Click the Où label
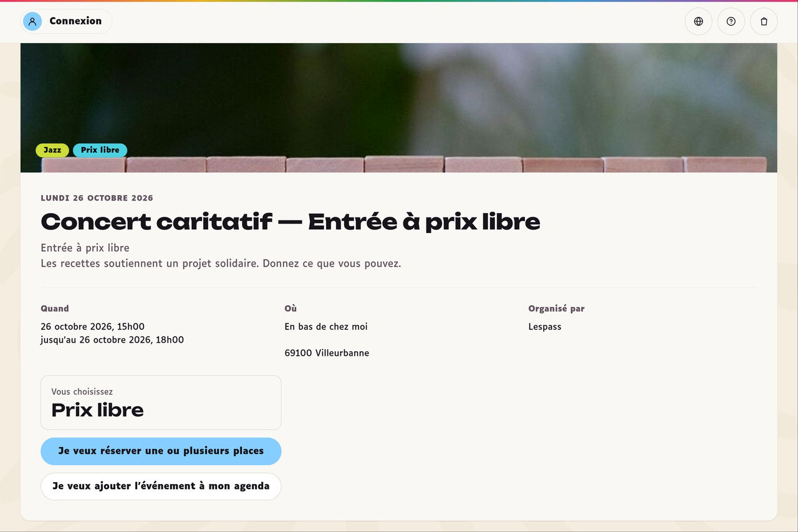The image size is (798, 532). 291,308
